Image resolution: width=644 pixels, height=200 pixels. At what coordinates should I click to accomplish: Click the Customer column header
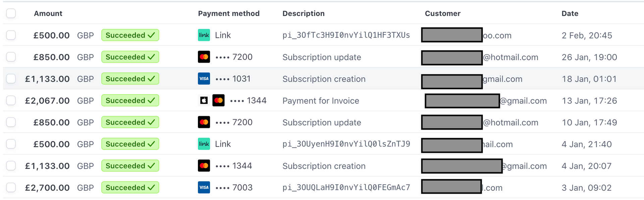(x=442, y=13)
